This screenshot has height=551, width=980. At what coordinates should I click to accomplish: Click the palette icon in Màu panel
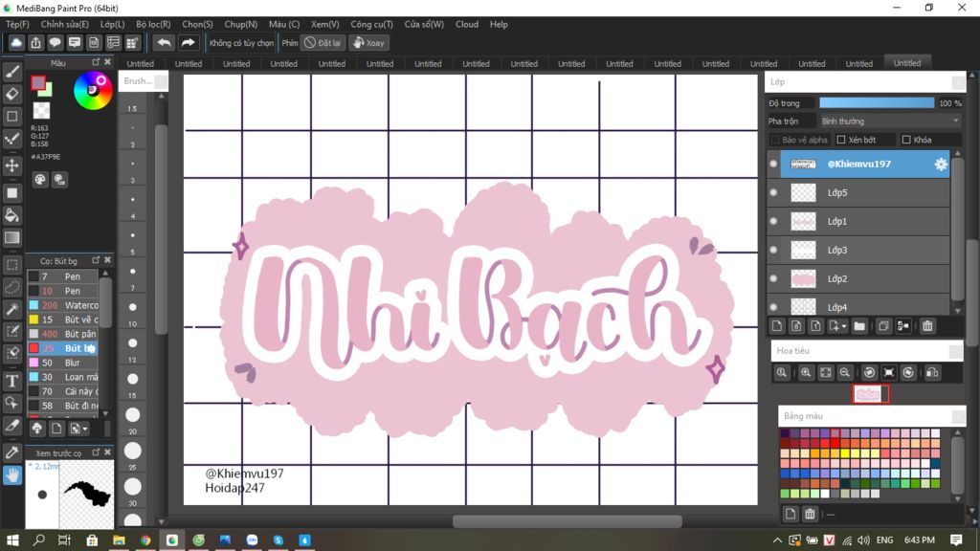40,179
